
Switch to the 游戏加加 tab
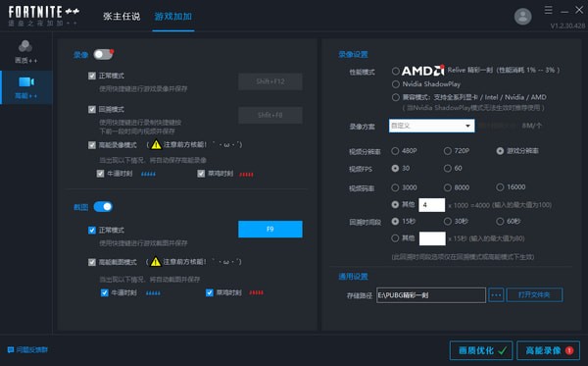click(x=173, y=17)
